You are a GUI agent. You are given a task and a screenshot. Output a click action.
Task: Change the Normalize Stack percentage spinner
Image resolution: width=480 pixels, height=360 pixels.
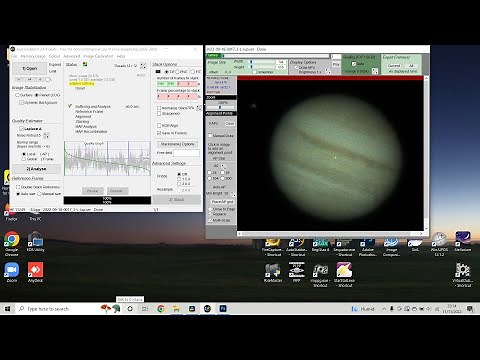199,108
